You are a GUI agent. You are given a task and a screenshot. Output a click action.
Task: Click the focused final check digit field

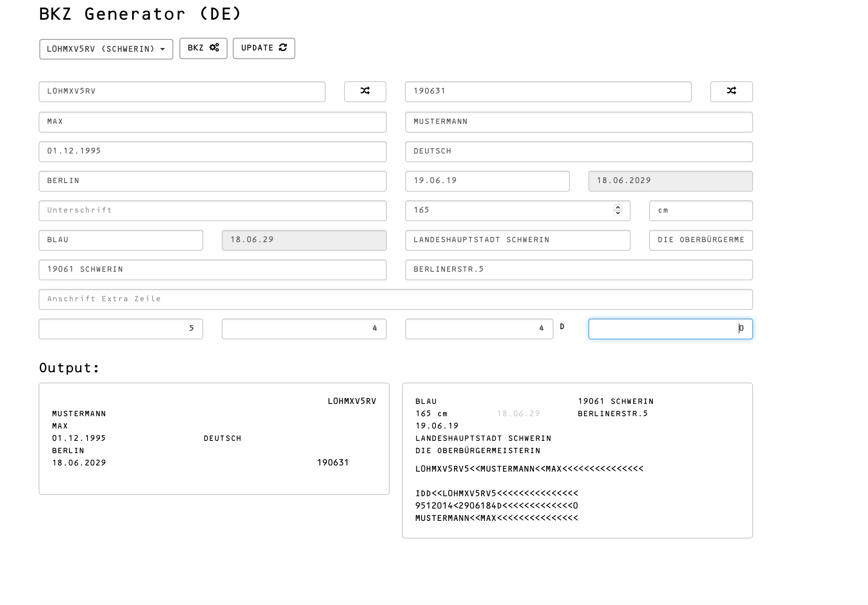(x=671, y=329)
